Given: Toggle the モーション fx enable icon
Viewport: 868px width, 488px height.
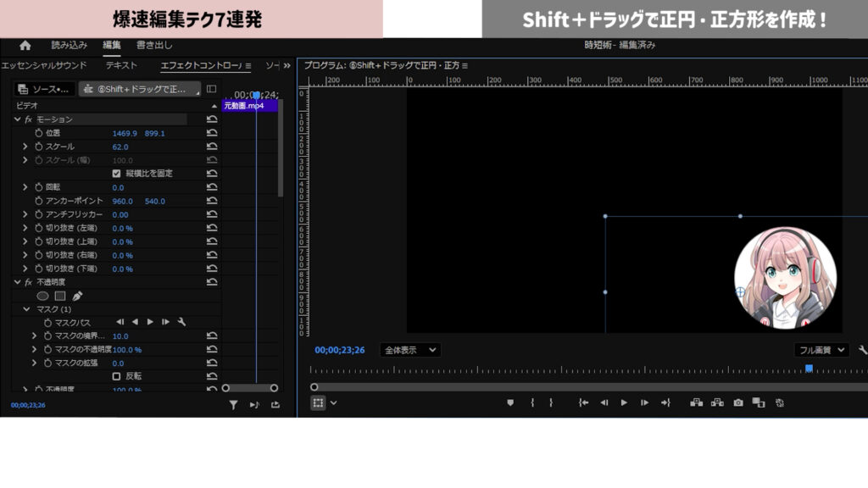Looking at the screenshot, I should 28,119.
